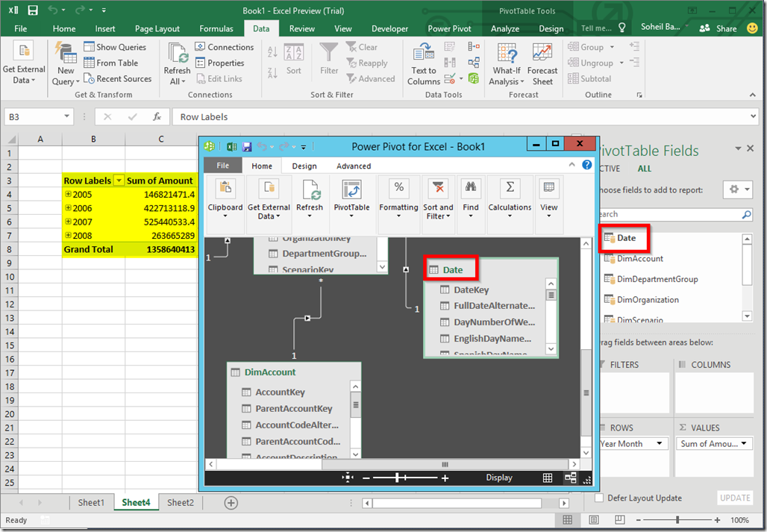Click Text to Columns icon

[424, 53]
